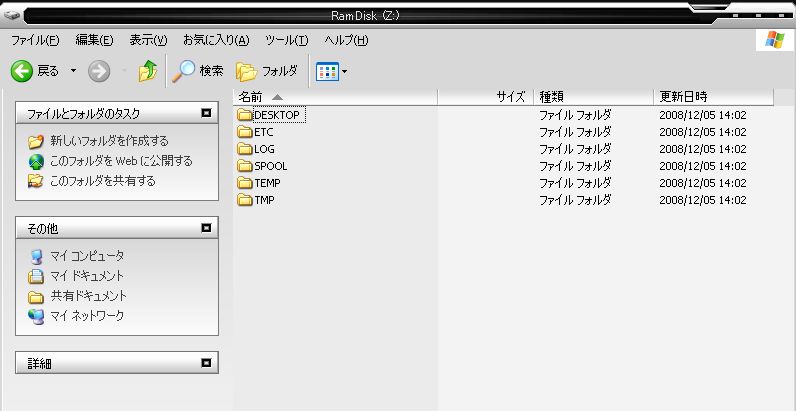Image resolution: width=796 pixels, height=411 pixels.
Task: Open 共有ドキュメント link
Action: tap(89, 296)
